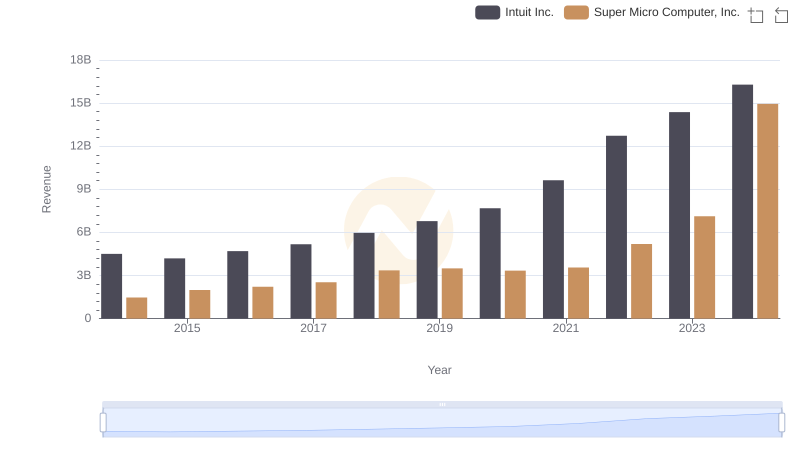Click the 2023 x-axis label
Viewport: 800px width, 461px height.
pyautogui.click(x=692, y=328)
